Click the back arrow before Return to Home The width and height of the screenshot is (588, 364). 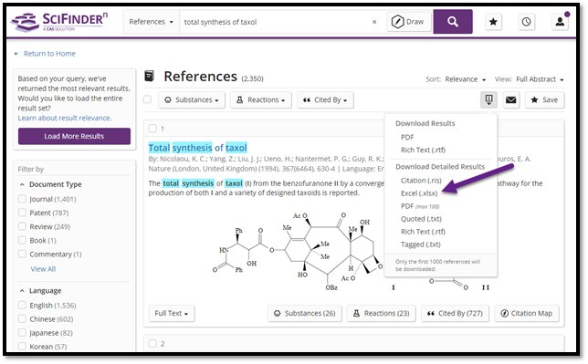click(16, 54)
